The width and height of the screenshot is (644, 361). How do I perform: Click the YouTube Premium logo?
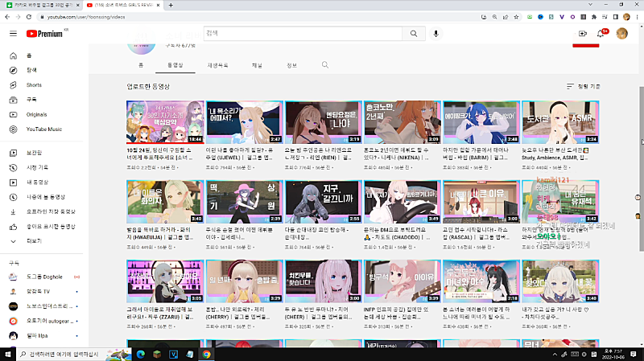tap(44, 34)
